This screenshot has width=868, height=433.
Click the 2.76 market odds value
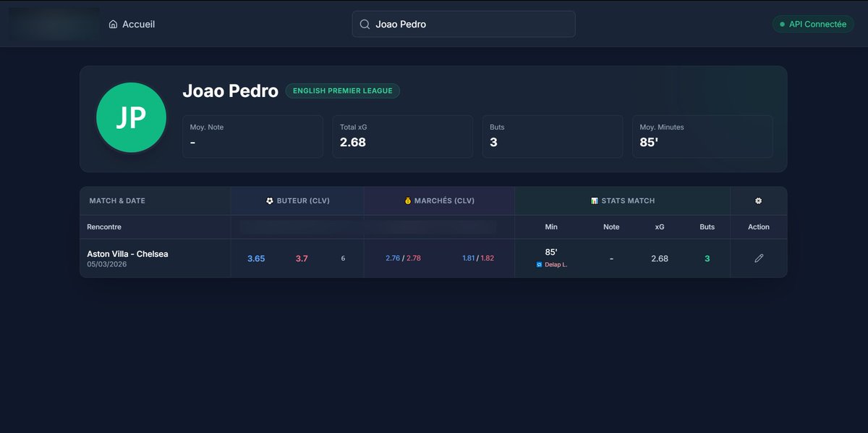pos(393,258)
